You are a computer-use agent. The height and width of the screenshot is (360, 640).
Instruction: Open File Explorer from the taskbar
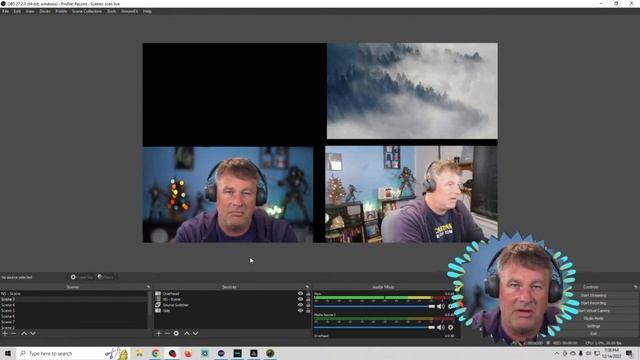(139, 353)
